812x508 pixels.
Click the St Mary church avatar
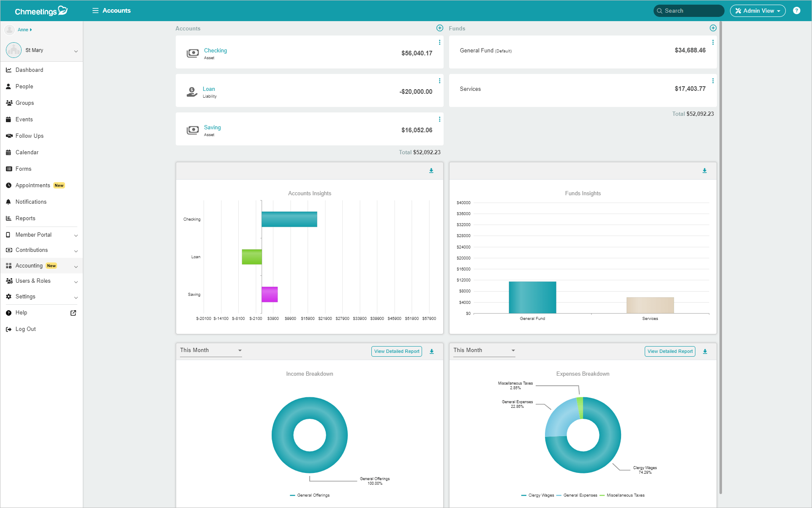click(14, 50)
